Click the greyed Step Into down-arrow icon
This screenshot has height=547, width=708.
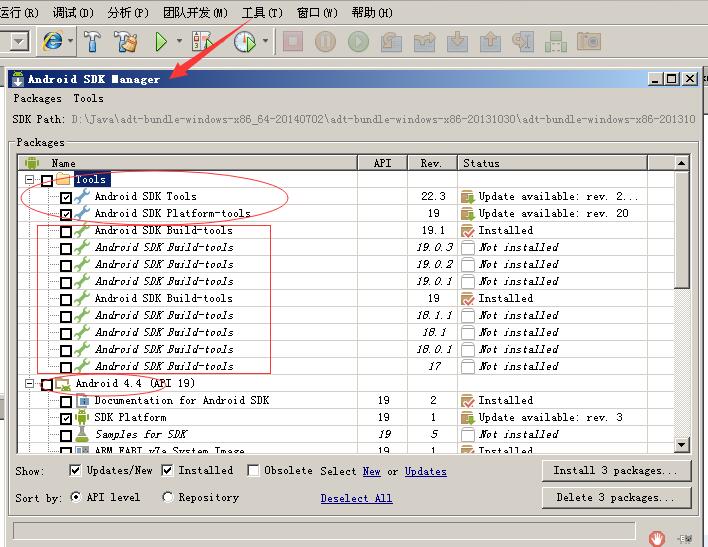pyautogui.click(x=457, y=42)
